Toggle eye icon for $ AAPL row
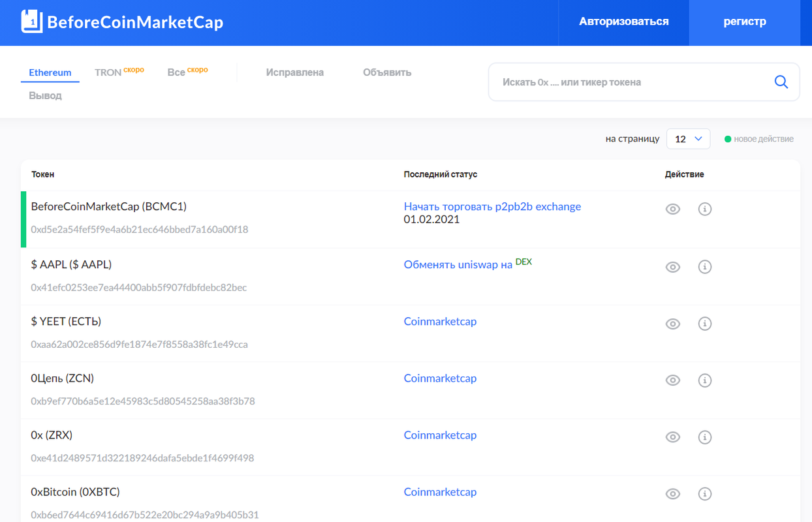The image size is (812, 522). 673,267
